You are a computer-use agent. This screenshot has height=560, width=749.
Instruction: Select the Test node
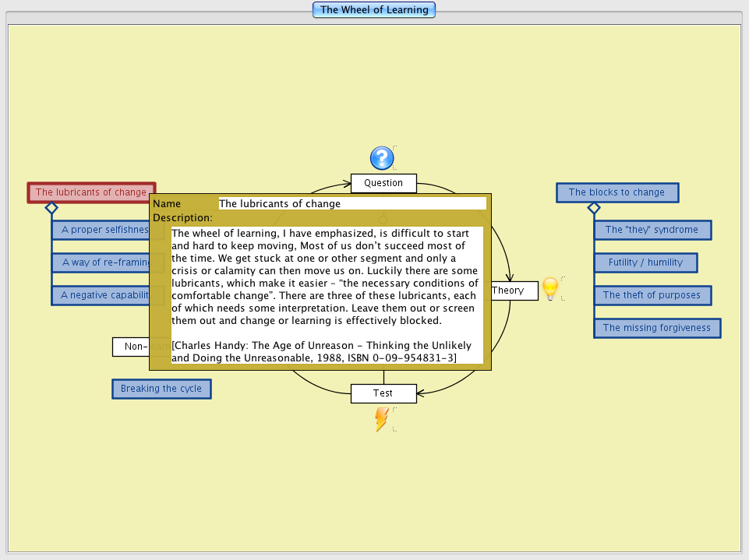click(383, 393)
